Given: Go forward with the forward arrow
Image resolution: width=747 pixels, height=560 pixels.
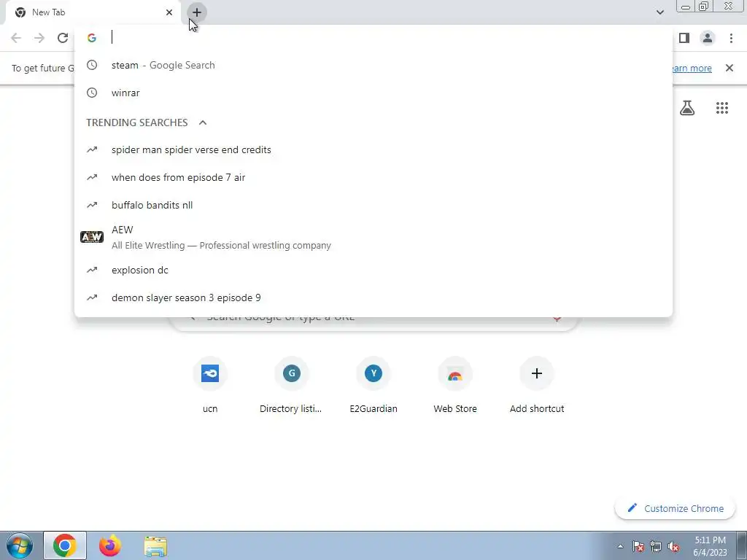Looking at the screenshot, I should (x=39, y=38).
